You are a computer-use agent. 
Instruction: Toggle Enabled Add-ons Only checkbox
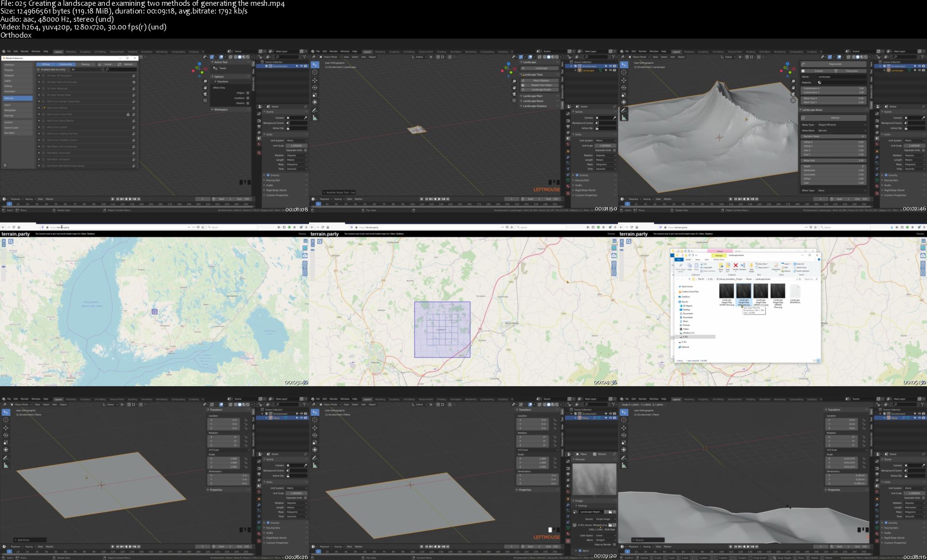38,70
